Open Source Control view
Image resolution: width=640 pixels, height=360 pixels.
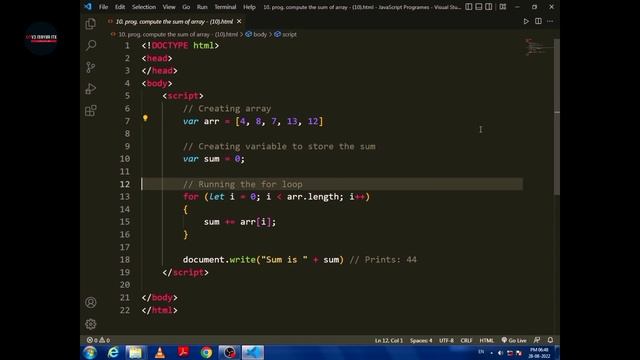[x=91, y=67]
